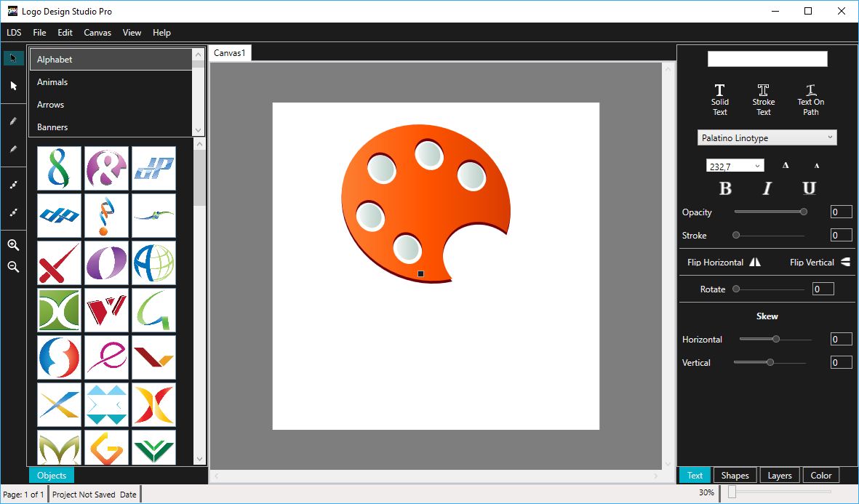Click the Opacity slider handle
The width and height of the screenshot is (859, 504).
click(x=804, y=212)
